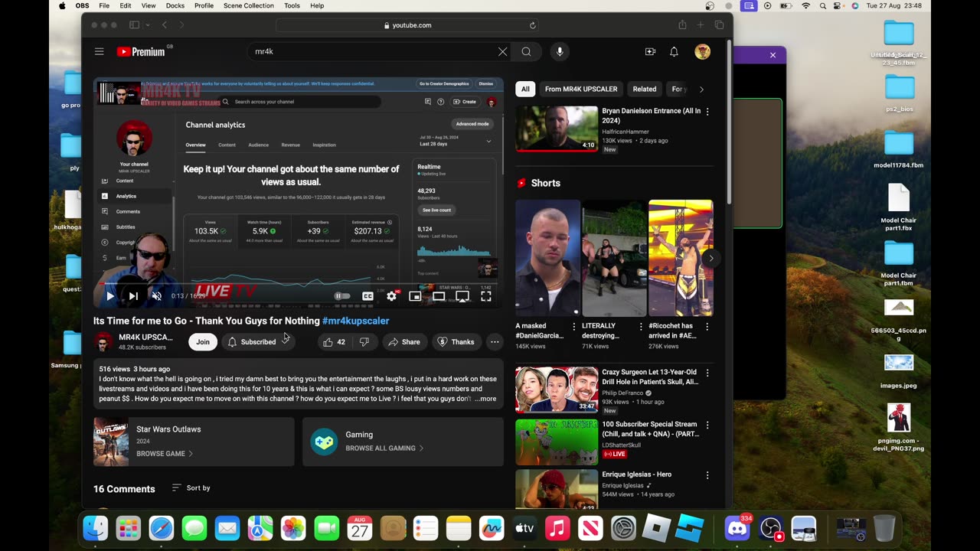This screenshot has width=980, height=551.
Task: Toggle the Safari sidebar
Action: tap(135, 25)
